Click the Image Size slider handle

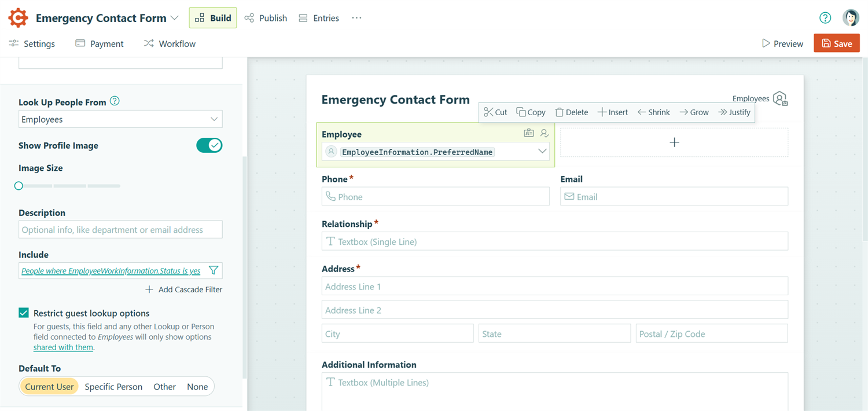[x=19, y=186]
